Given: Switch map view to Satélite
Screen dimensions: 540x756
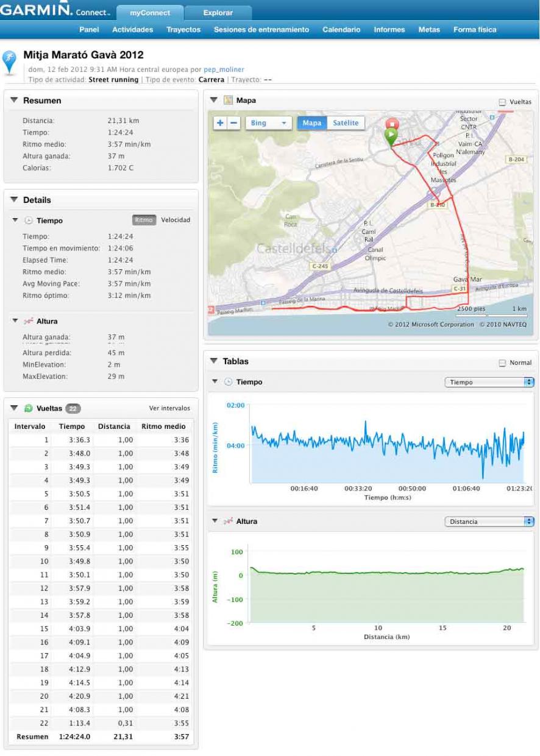Looking at the screenshot, I should tap(346, 123).
